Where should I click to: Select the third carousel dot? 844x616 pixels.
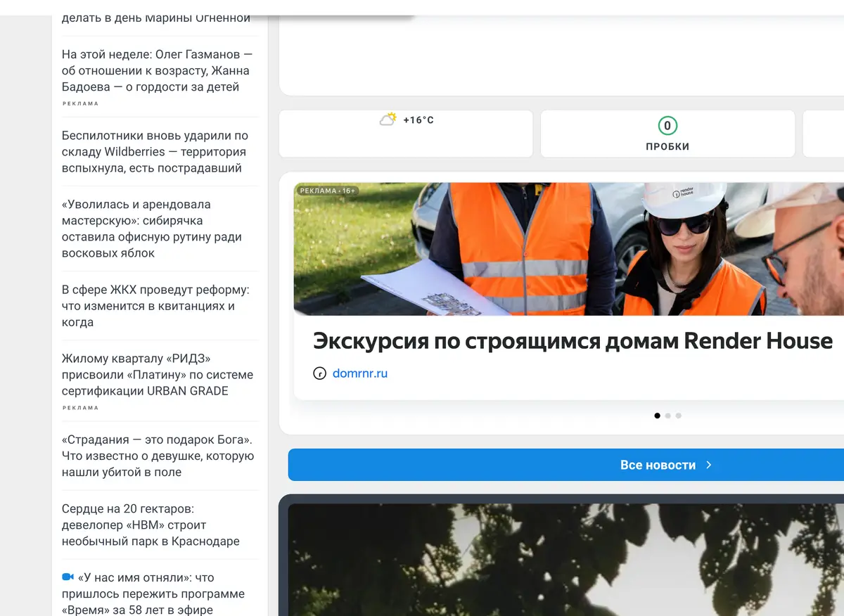click(x=679, y=416)
